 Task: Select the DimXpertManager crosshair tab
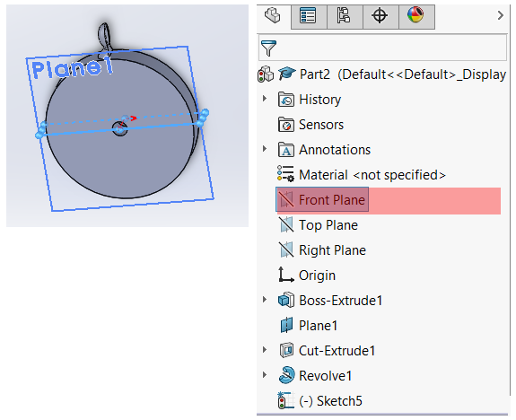coord(380,16)
